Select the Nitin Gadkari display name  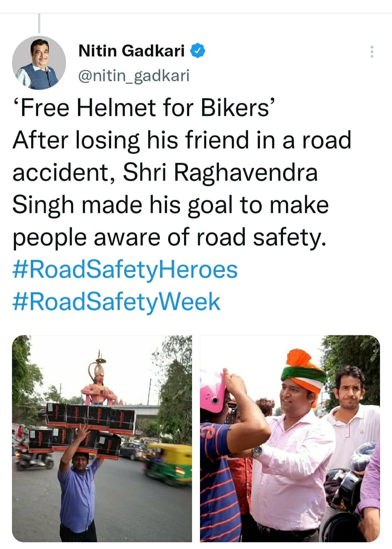click(132, 51)
